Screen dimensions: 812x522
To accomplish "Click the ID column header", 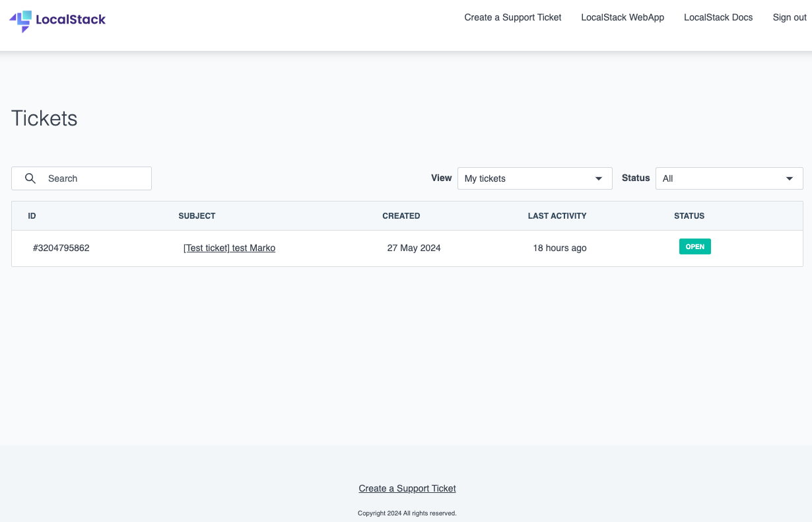I will point(32,215).
